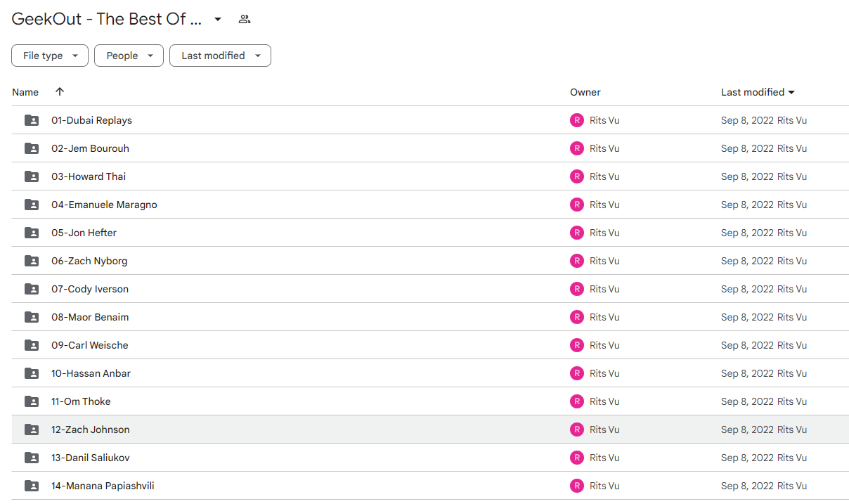
Task: Reverse sort direction with the Name arrow
Action: 60,91
